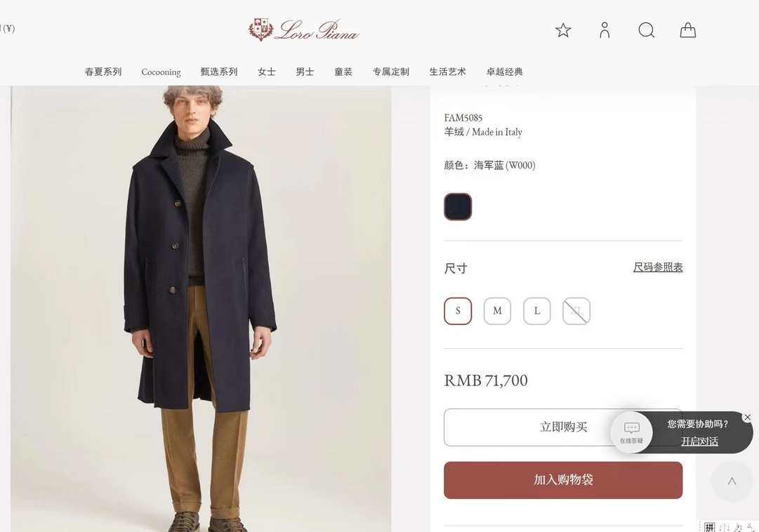Click the online chat bubble icon
Viewport: 759px width, 532px height.
(x=631, y=432)
